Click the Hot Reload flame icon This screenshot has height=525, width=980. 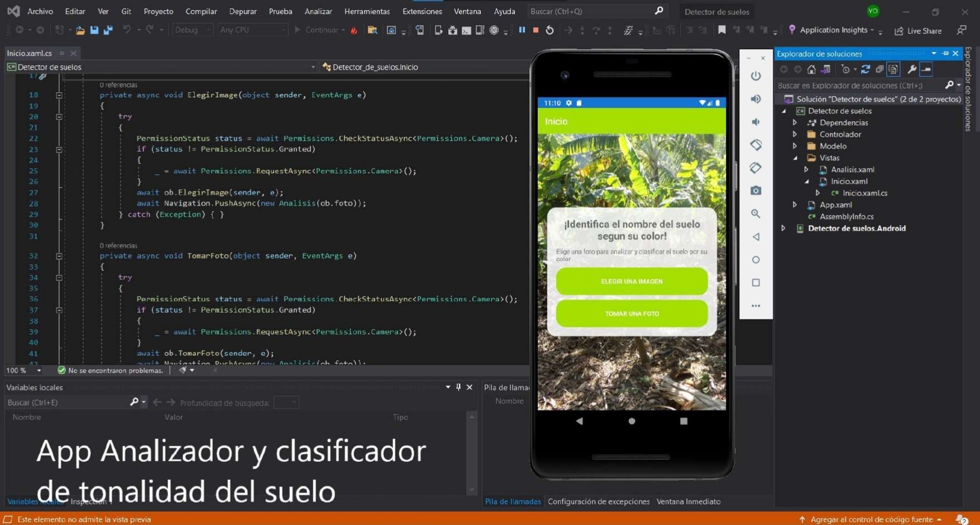354,30
